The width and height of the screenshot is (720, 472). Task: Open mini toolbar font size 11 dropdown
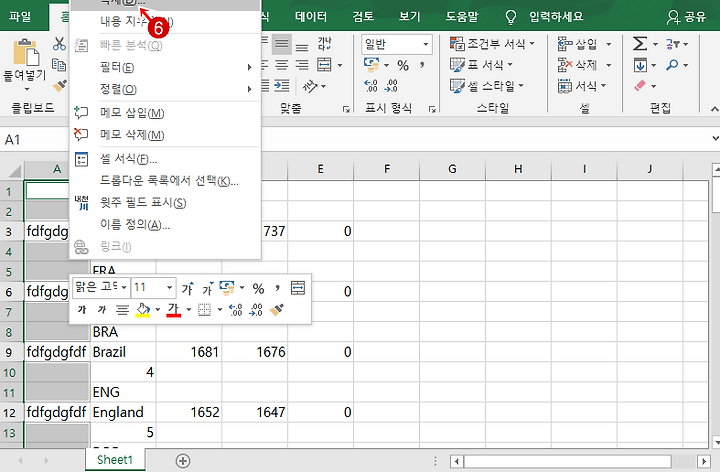(169, 288)
